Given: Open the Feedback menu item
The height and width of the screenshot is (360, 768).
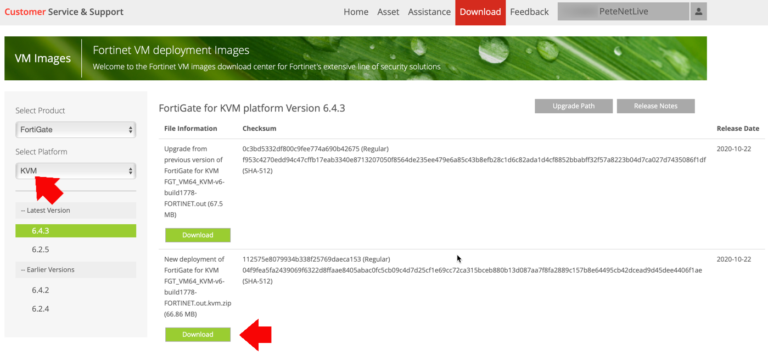Looking at the screenshot, I should pyautogui.click(x=529, y=12).
